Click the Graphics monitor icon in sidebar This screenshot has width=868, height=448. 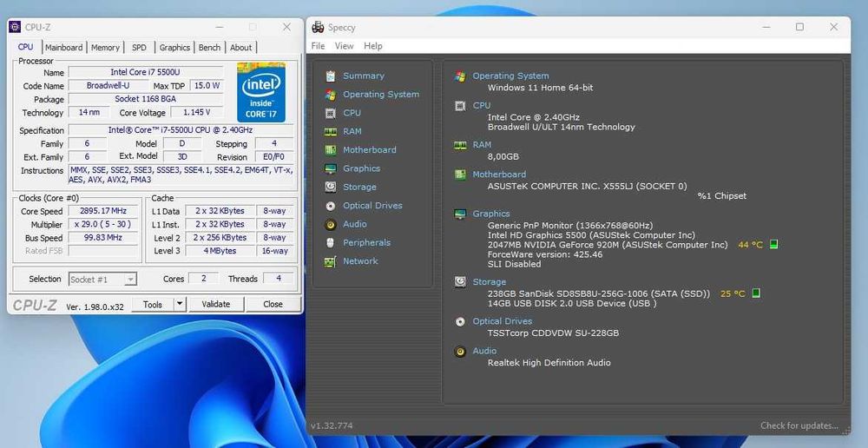331,168
